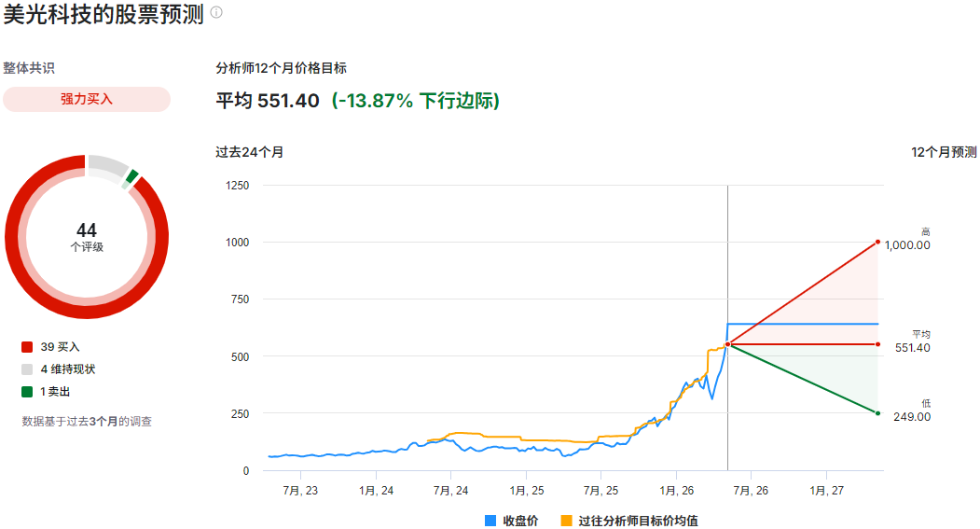Click the 平均 551.40 headline price
The image size is (980, 529).
pyautogui.click(x=268, y=101)
